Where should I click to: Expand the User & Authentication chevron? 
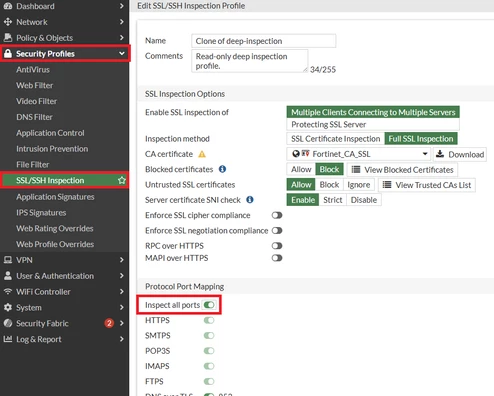pos(122,276)
